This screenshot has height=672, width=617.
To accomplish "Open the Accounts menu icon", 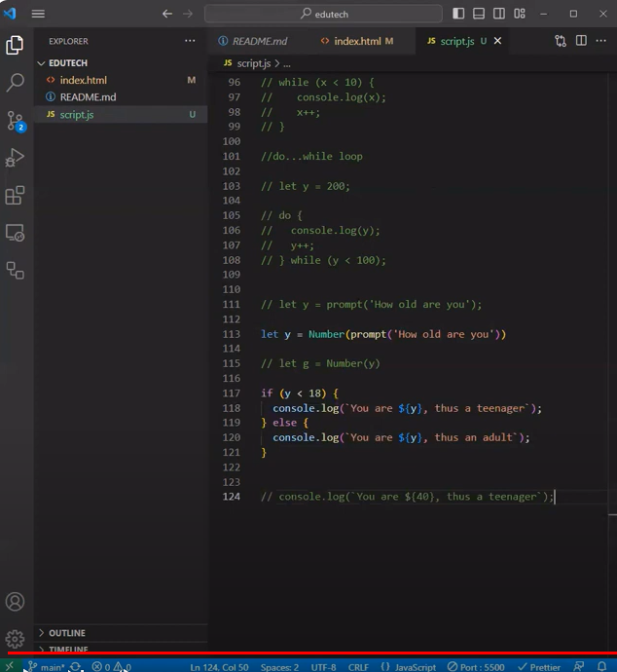I will [x=16, y=602].
